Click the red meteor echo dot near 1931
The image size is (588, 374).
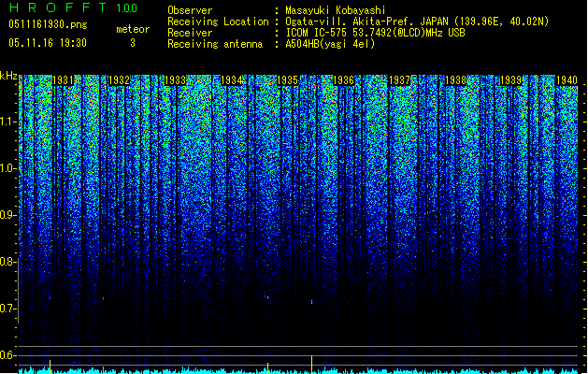pyautogui.click(x=50, y=298)
